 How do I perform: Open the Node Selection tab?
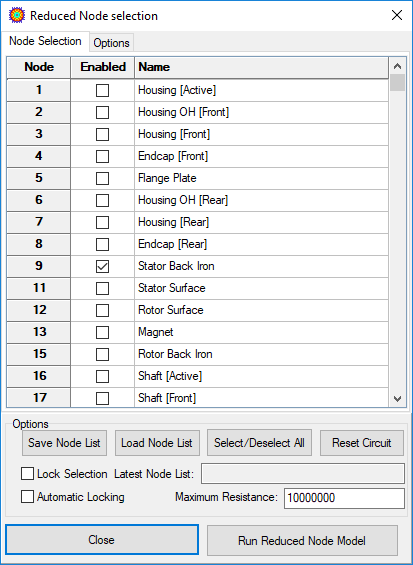(45, 41)
